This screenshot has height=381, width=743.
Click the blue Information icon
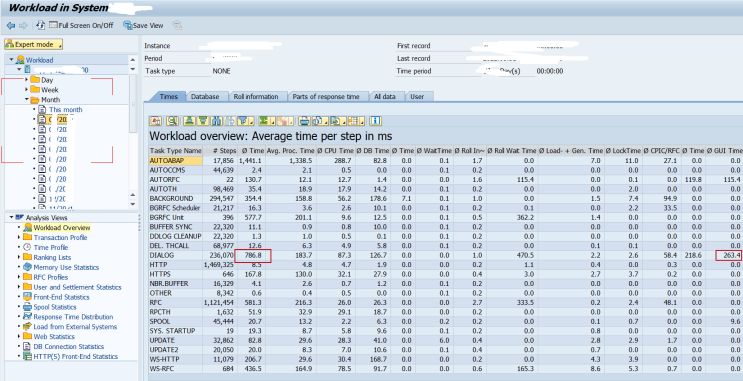click(375, 121)
